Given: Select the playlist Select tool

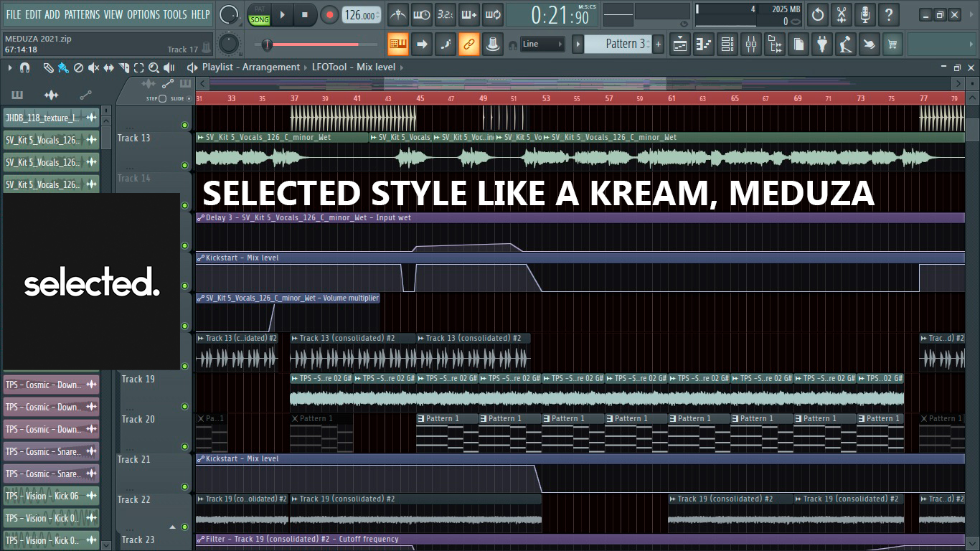Looking at the screenshot, I should point(138,67).
